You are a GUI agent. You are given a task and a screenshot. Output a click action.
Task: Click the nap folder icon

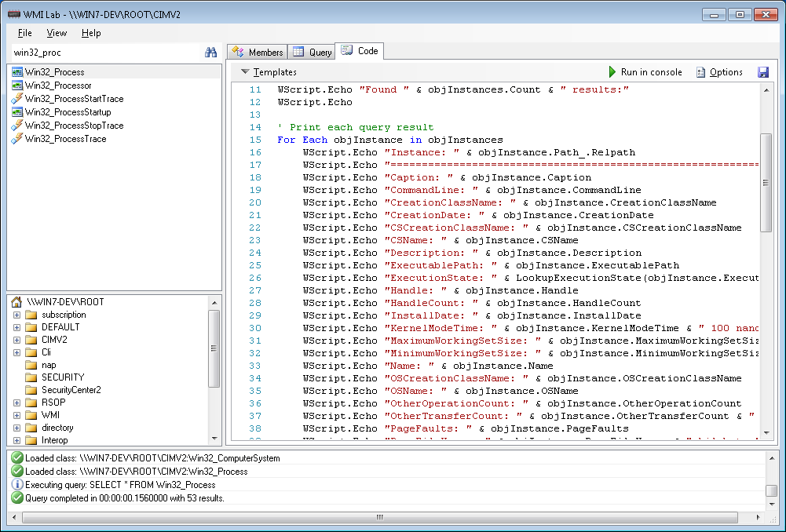(31, 365)
